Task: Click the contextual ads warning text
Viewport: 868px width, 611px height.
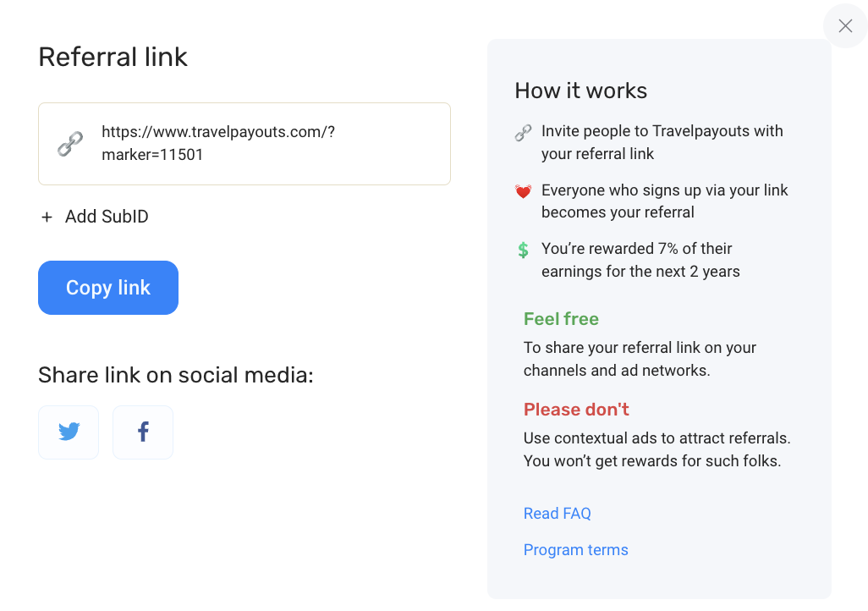Action: click(x=657, y=449)
